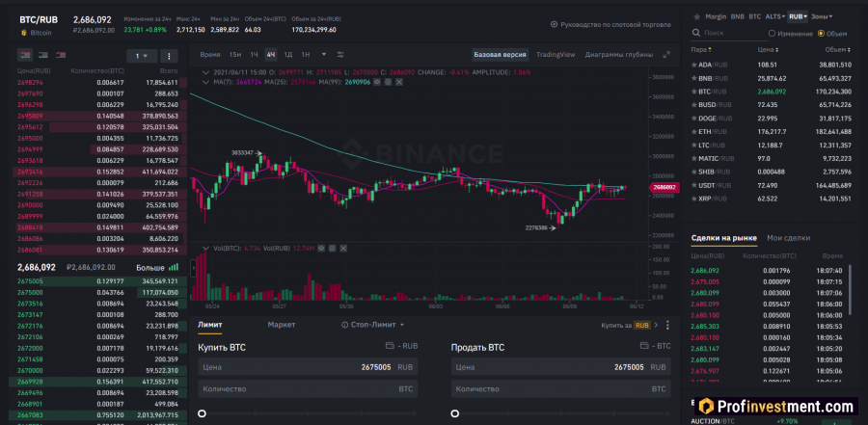The image size is (868, 425).
Task: Favorite the ADA/RUB pair star
Action: (694, 65)
